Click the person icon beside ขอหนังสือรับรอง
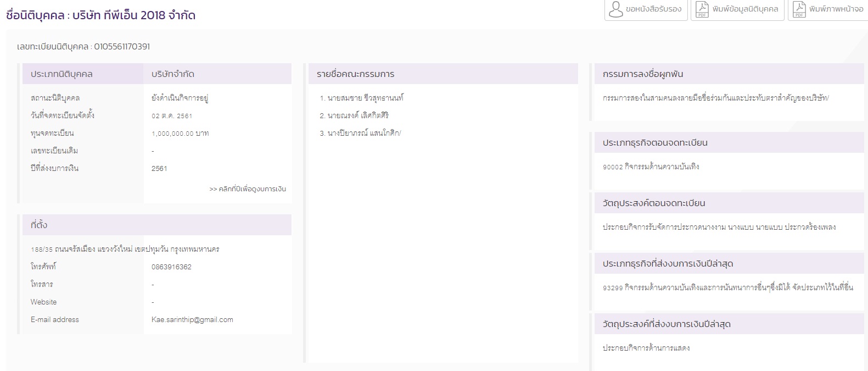Image resolution: width=868 pixels, height=371 pixels. [616, 9]
